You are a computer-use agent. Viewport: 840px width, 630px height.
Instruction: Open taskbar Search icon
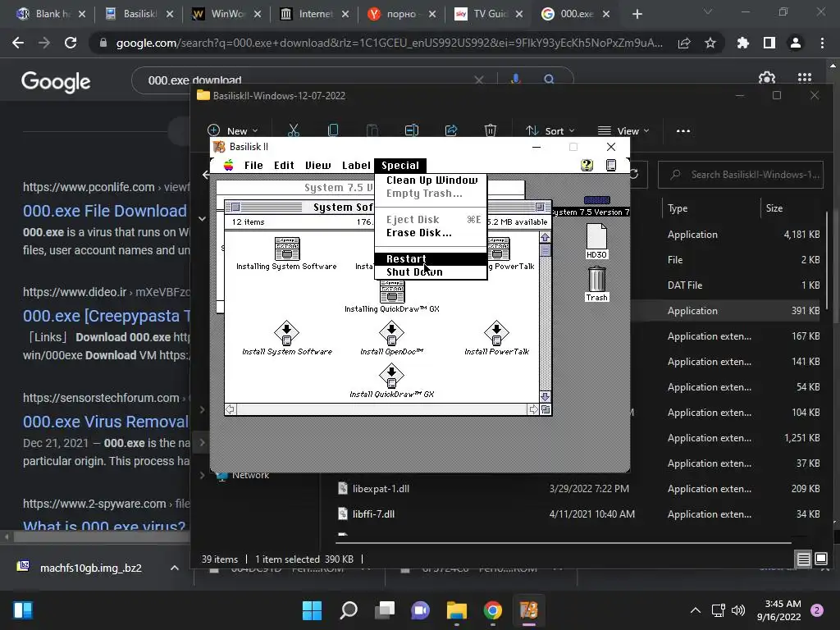(x=349, y=610)
